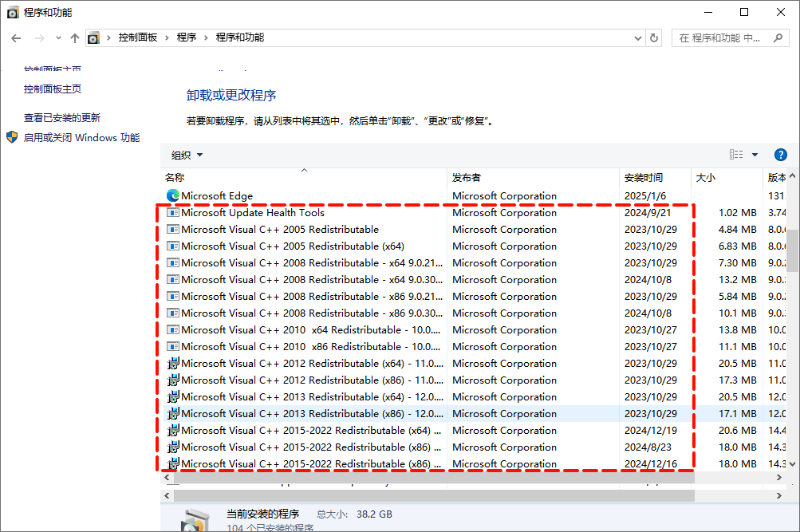Image resolution: width=800 pixels, height=532 pixels.
Task: Click the change view icon
Action: pos(736,155)
